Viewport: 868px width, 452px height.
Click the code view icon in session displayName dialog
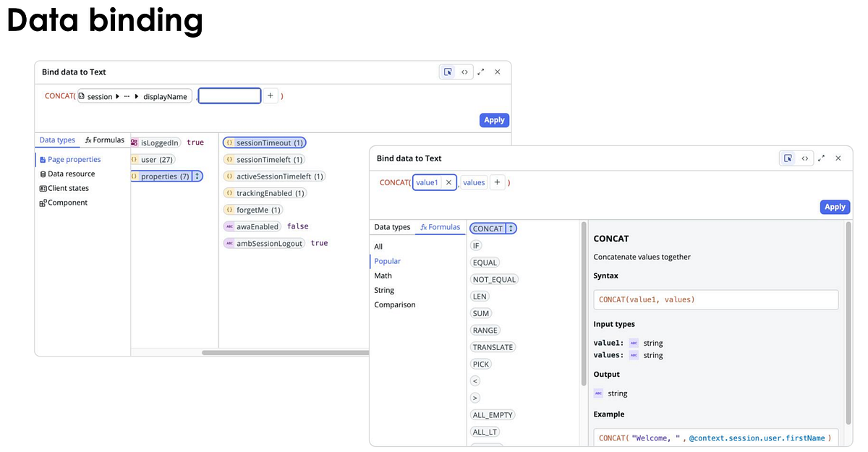(464, 72)
